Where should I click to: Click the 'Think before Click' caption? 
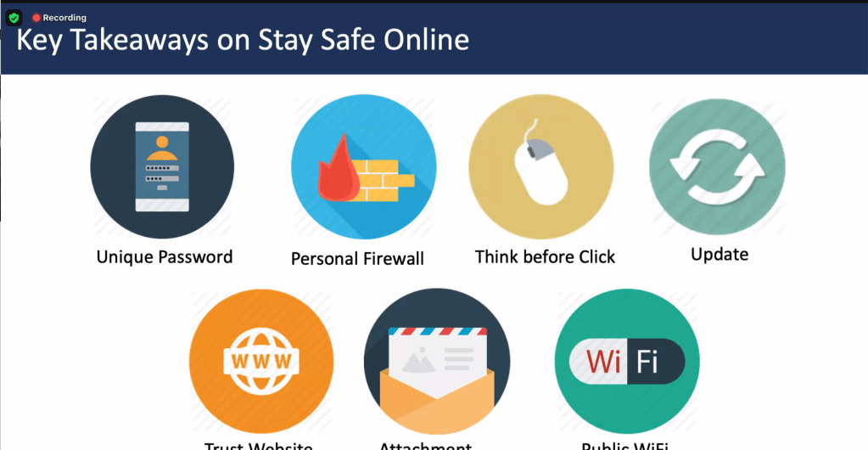546,256
